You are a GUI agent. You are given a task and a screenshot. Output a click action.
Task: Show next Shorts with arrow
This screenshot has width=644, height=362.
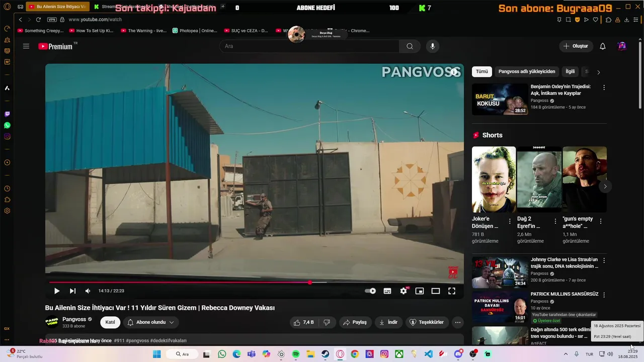coord(605,186)
